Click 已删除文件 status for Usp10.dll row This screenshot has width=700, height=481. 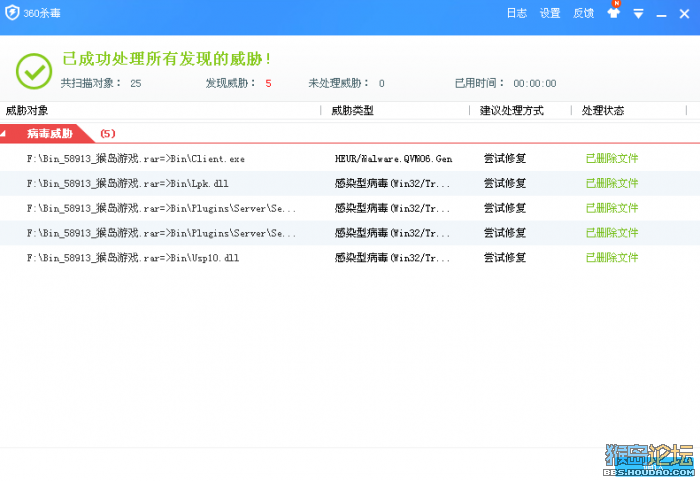pyautogui.click(x=612, y=258)
